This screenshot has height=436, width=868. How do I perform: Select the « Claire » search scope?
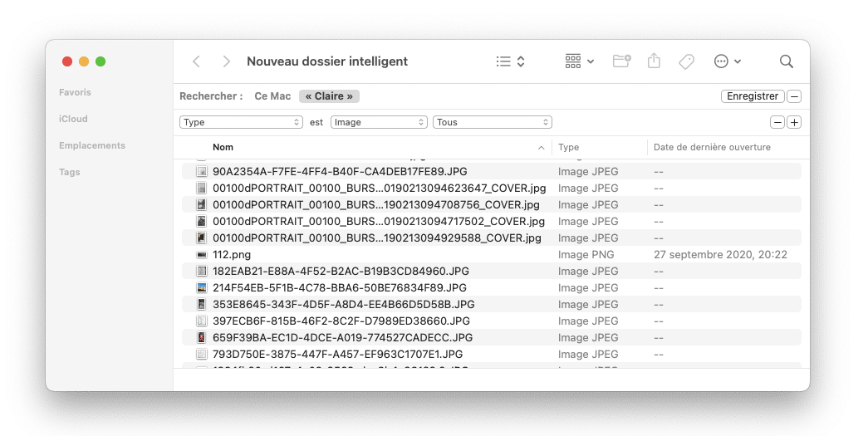tap(329, 96)
